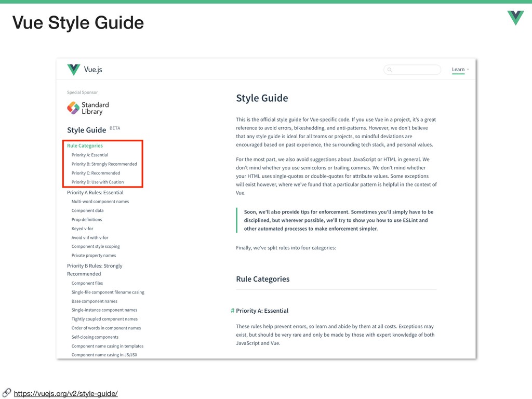Image resolution: width=532 pixels, height=399 pixels.
Task: Open the Multi-word component names rule
Action: [100, 202]
